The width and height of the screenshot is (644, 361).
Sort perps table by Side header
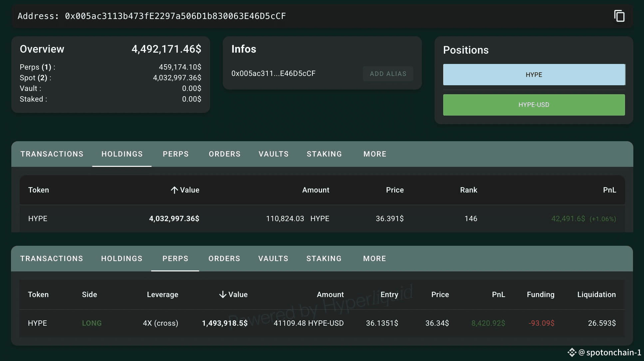tap(89, 295)
